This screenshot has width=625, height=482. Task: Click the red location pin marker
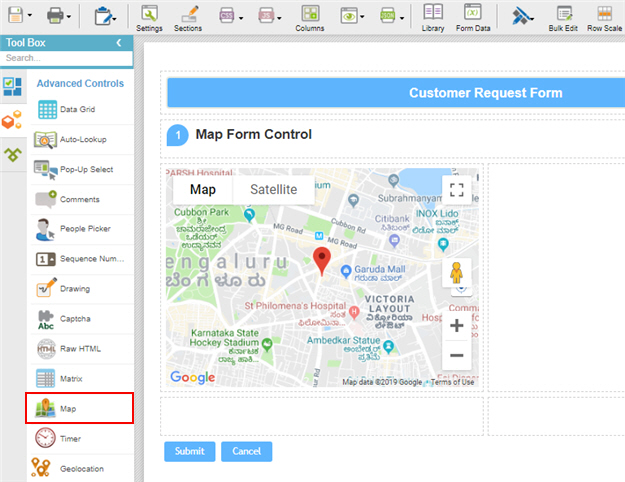322,261
